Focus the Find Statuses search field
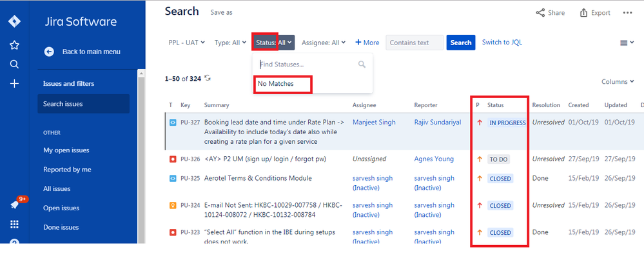644x260 pixels. [313, 65]
